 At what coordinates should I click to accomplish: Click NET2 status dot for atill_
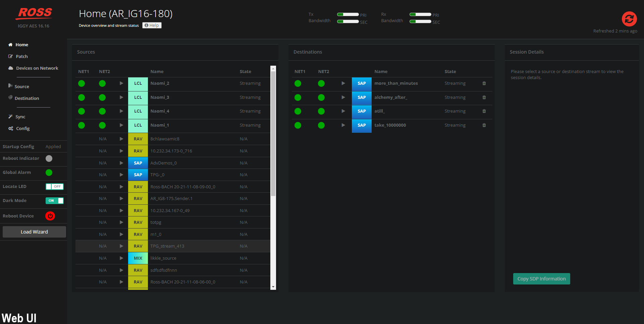(x=321, y=111)
